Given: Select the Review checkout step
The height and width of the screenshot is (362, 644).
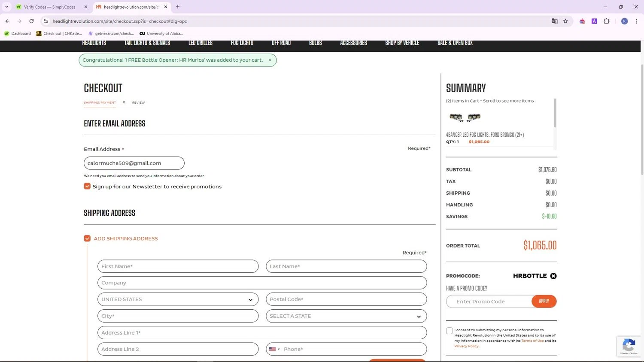Looking at the screenshot, I should click(x=138, y=103).
